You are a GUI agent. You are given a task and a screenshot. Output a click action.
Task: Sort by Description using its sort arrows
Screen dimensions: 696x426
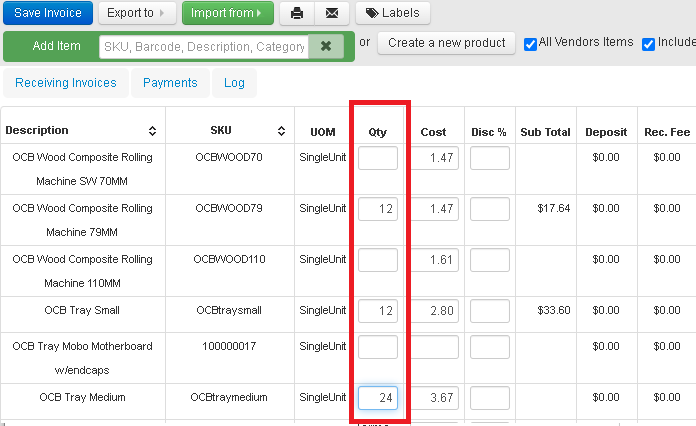click(152, 131)
